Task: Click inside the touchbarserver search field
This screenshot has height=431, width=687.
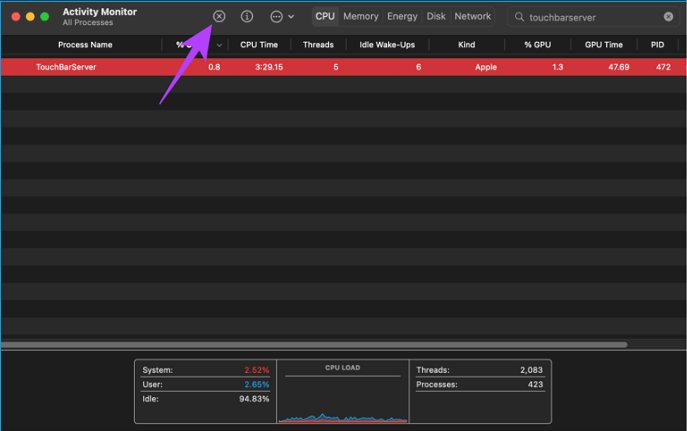Action: click(x=590, y=17)
